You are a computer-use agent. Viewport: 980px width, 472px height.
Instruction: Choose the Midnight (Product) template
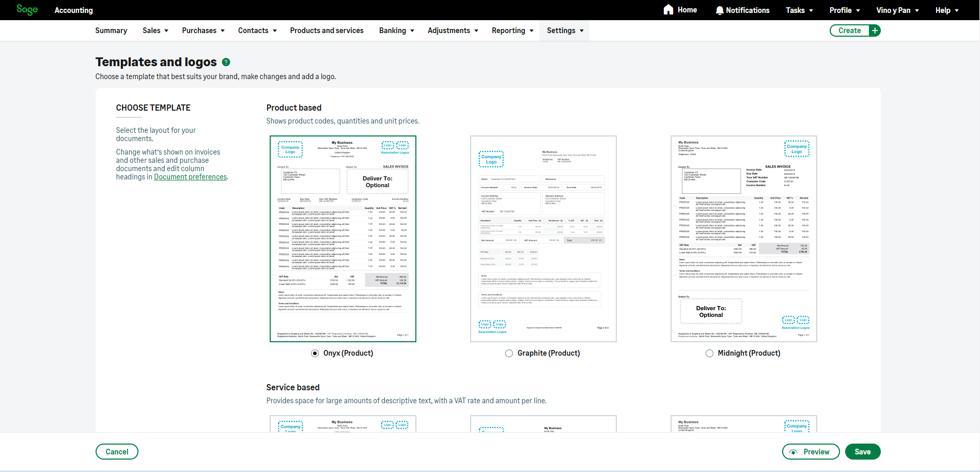coord(709,353)
